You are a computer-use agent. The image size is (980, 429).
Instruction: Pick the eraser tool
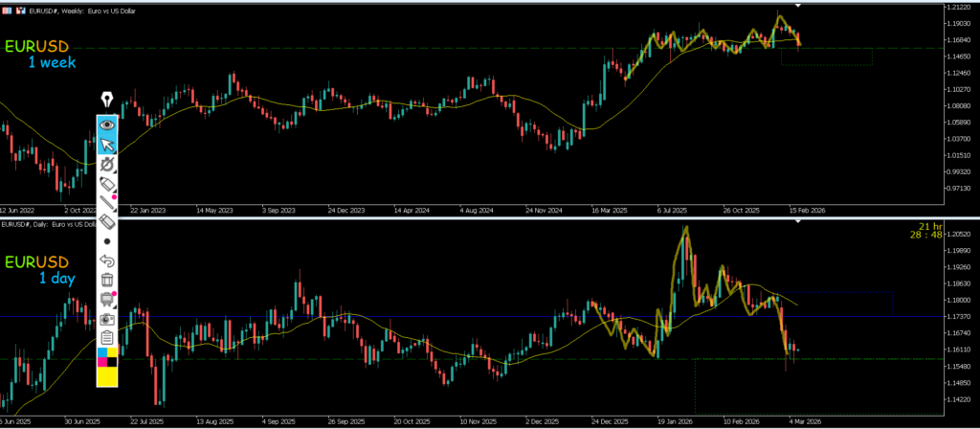107,222
